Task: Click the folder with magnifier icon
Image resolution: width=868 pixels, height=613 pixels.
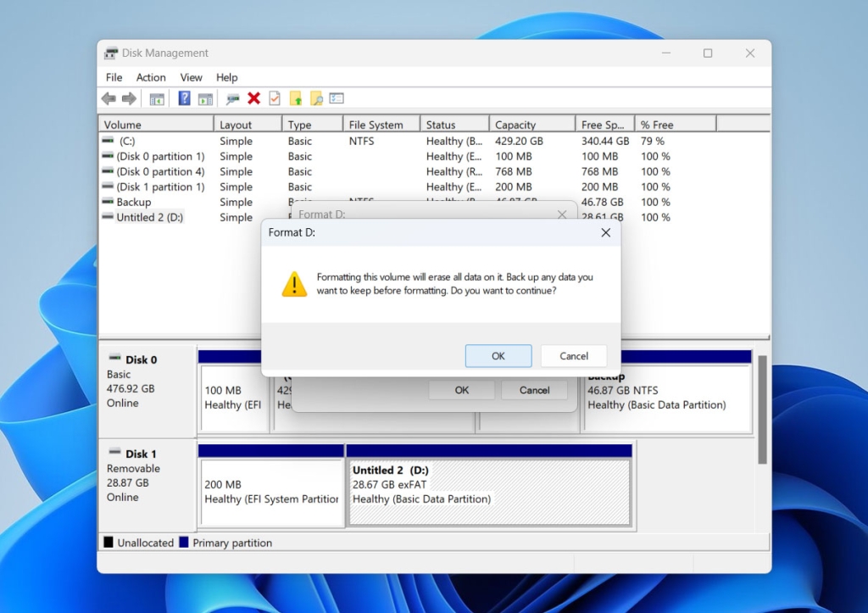Action: pyautogui.click(x=316, y=99)
